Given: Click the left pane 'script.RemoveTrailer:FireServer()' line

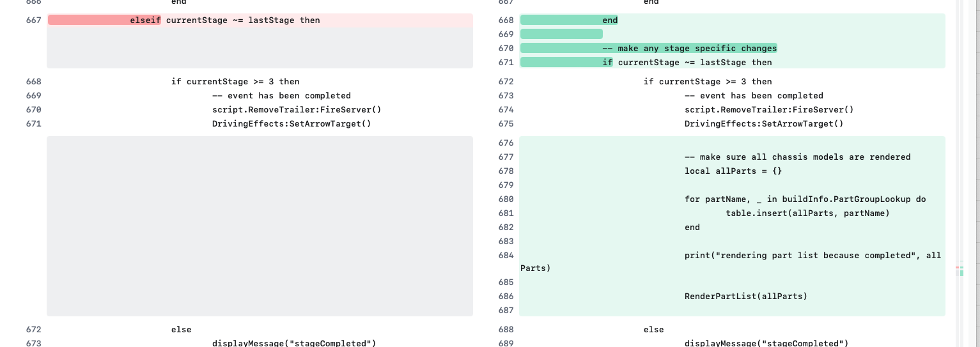Looking at the screenshot, I should point(297,110).
